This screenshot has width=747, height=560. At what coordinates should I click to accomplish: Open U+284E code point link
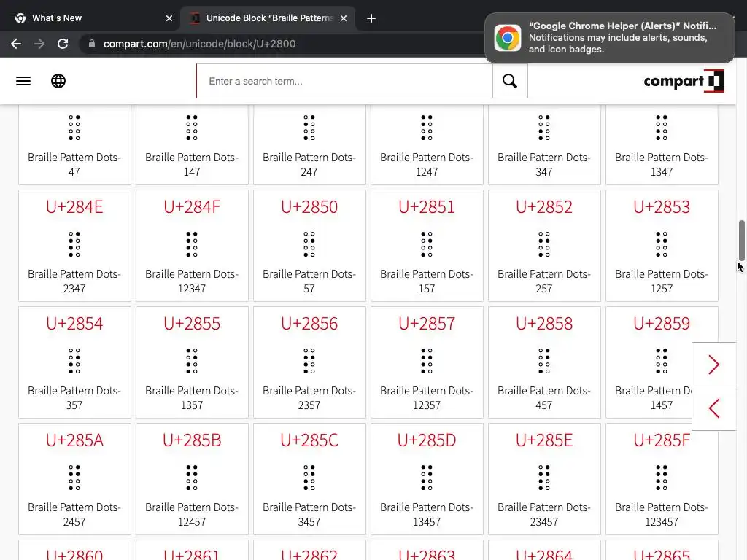tap(74, 207)
